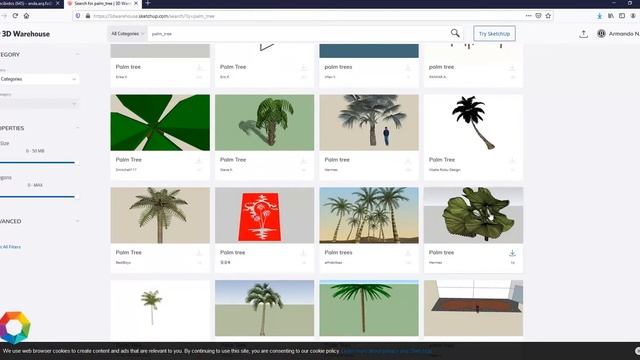
Task: Open the Armando N. account name
Action: 624,34
